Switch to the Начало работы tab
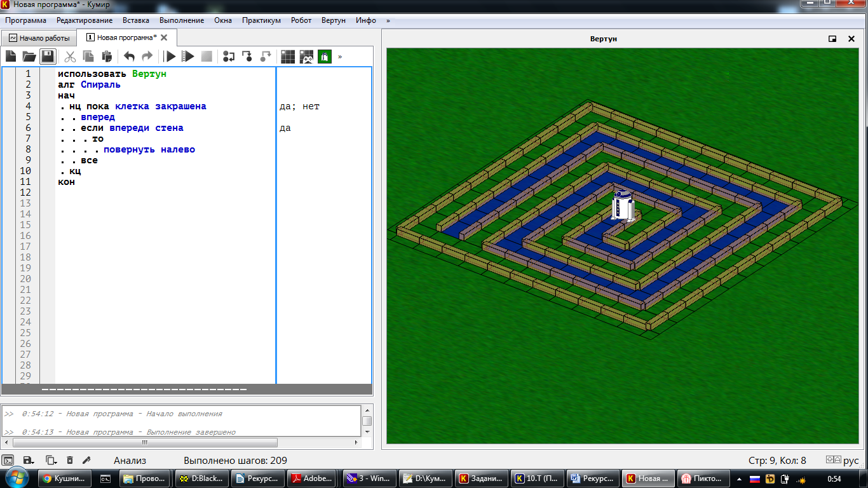This screenshot has height=488, width=868. point(39,37)
